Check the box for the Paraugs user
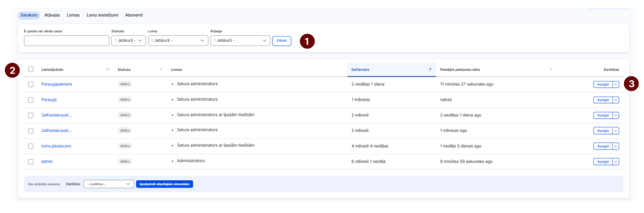Screen dimensions: 644x213 [31, 100]
